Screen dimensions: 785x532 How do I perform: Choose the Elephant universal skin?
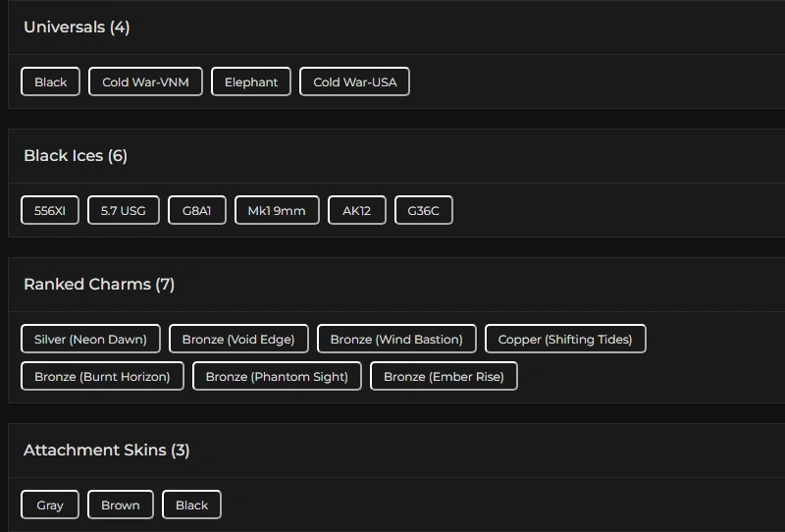pos(251,82)
